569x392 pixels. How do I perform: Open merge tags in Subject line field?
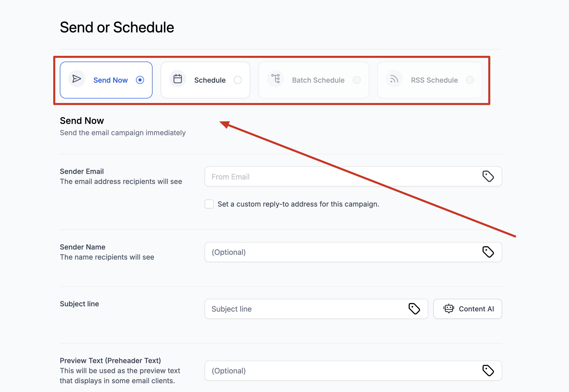click(414, 309)
